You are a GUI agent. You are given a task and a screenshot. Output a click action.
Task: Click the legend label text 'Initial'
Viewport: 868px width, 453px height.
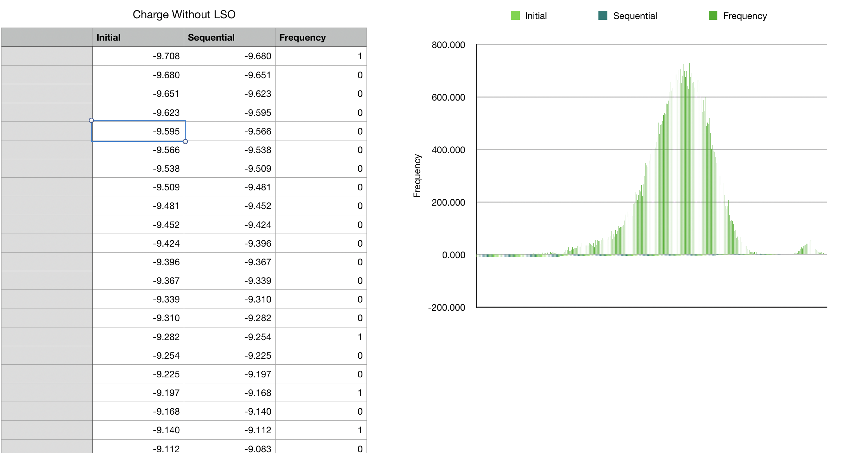pos(536,16)
